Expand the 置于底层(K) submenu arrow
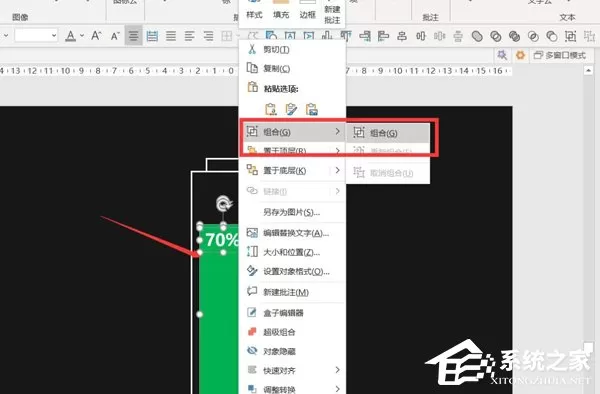The width and height of the screenshot is (600, 394). tap(338, 170)
